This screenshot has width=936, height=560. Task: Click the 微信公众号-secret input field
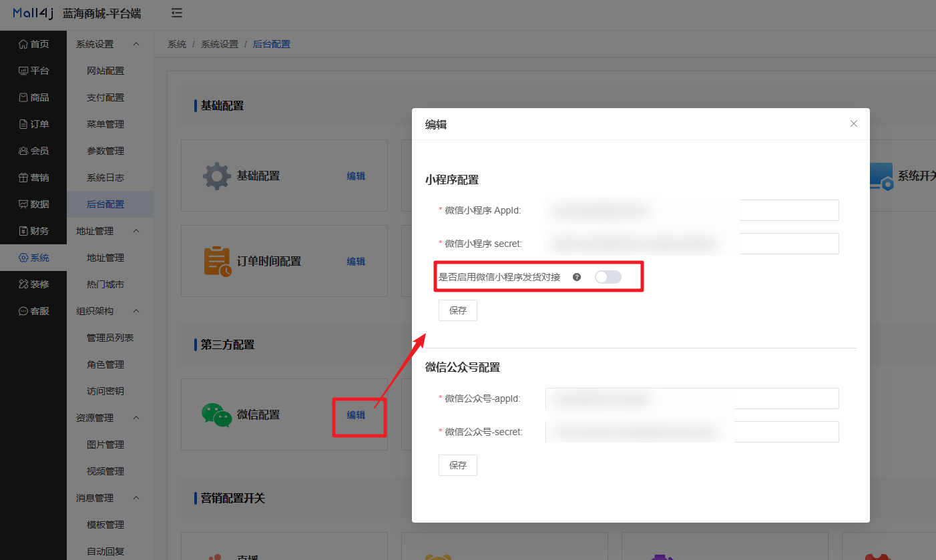(692, 432)
